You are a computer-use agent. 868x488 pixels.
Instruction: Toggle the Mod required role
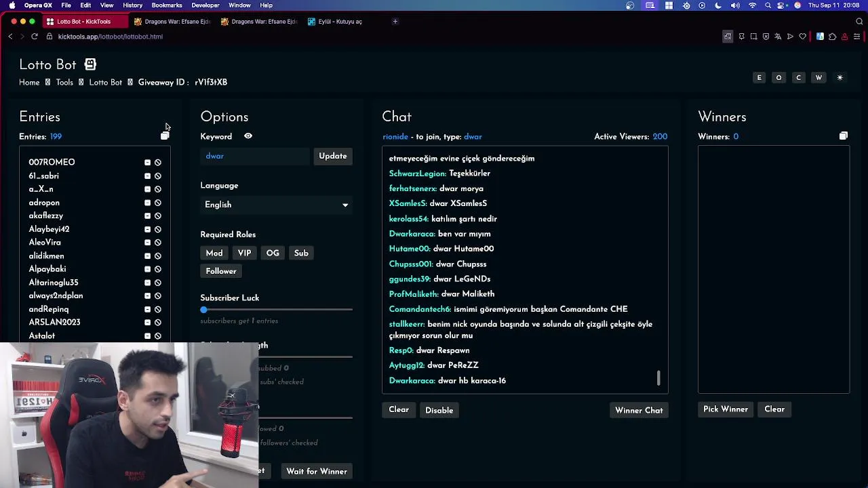pos(214,253)
